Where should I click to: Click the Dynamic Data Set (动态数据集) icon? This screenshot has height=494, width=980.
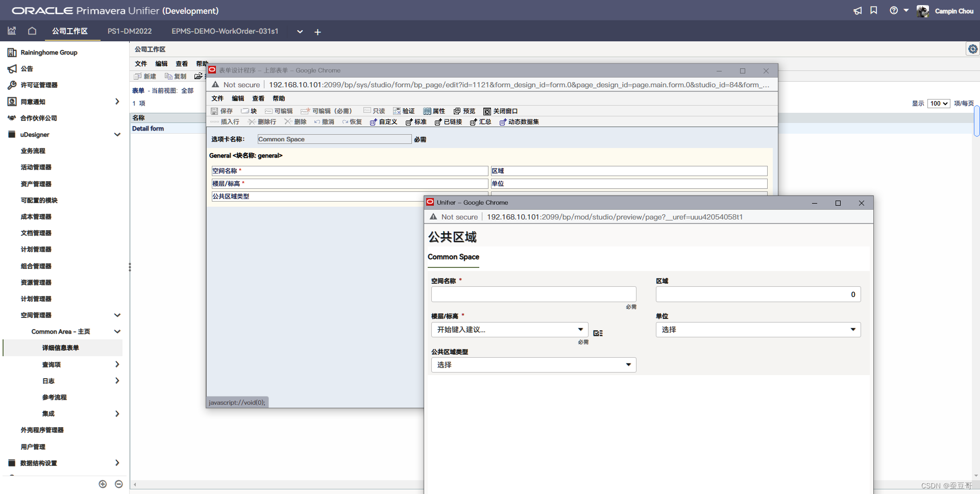tap(503, 122)
